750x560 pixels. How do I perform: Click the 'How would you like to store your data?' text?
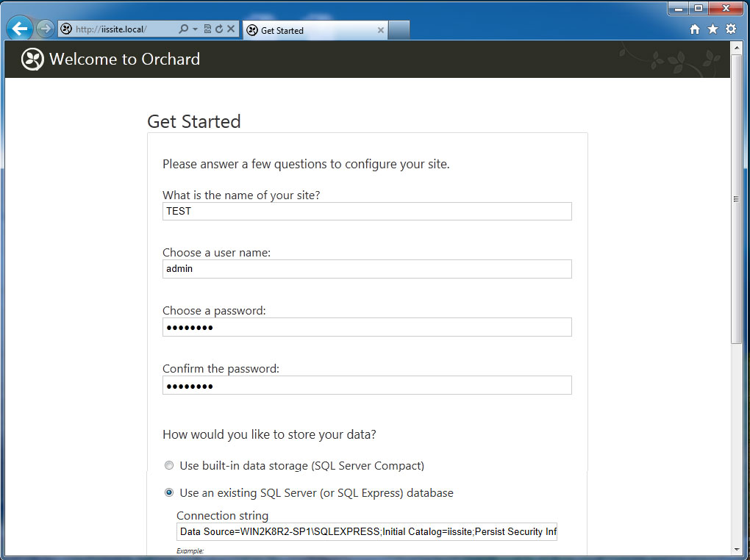[x=269, y=434]
